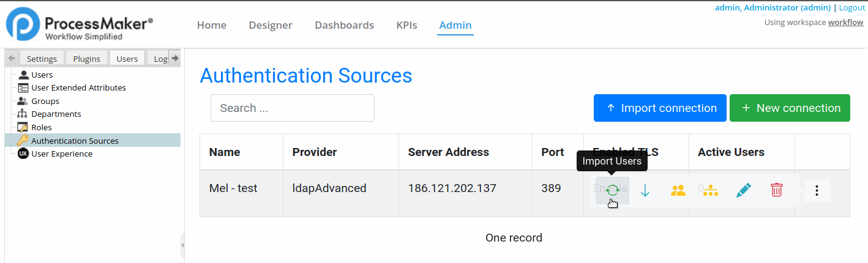868x263 pixels.
Task: Switch to the Settings tab
Action: tap(42, 59)
